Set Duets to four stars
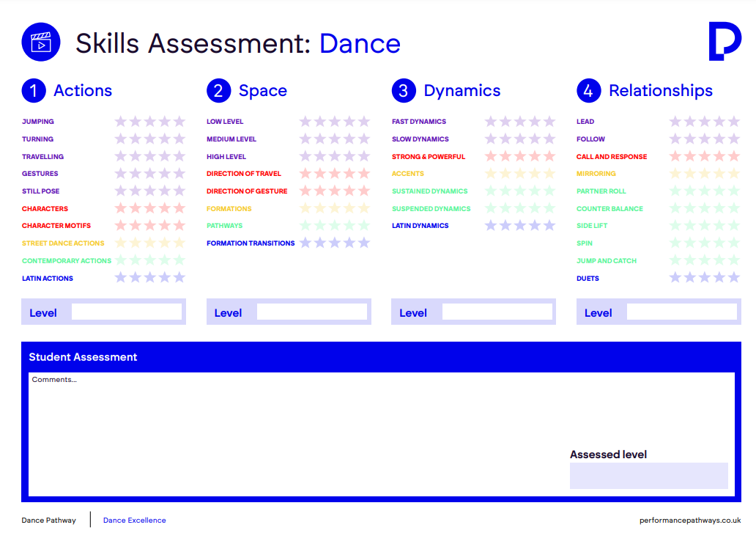The width and height of the screenshot is (756, 533). (x=719, y=278)
